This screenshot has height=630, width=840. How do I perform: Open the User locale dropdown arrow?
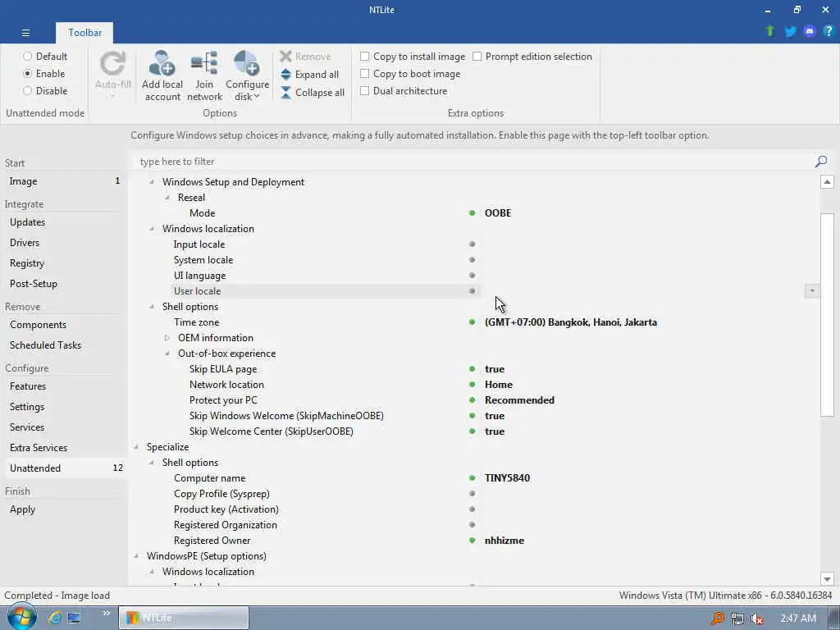pos(811,291)
